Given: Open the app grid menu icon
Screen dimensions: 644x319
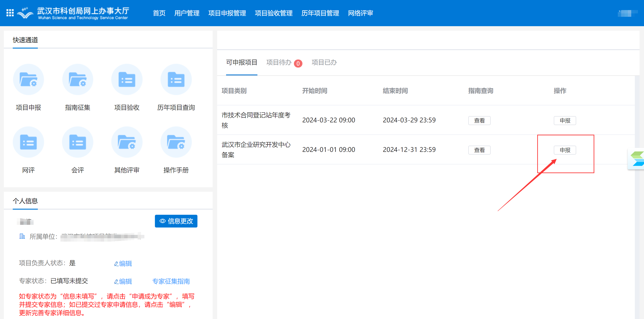Looking at the screenshot, I should coord(10,13).
